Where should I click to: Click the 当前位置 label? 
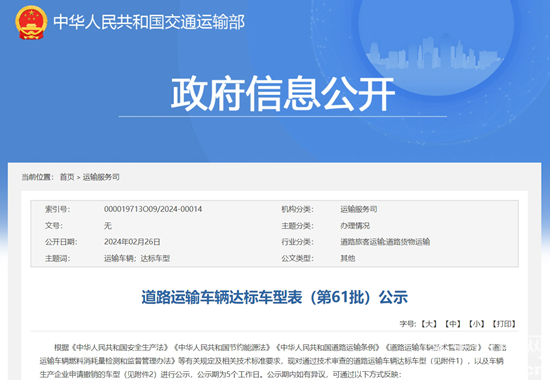(x=38, y=177)
